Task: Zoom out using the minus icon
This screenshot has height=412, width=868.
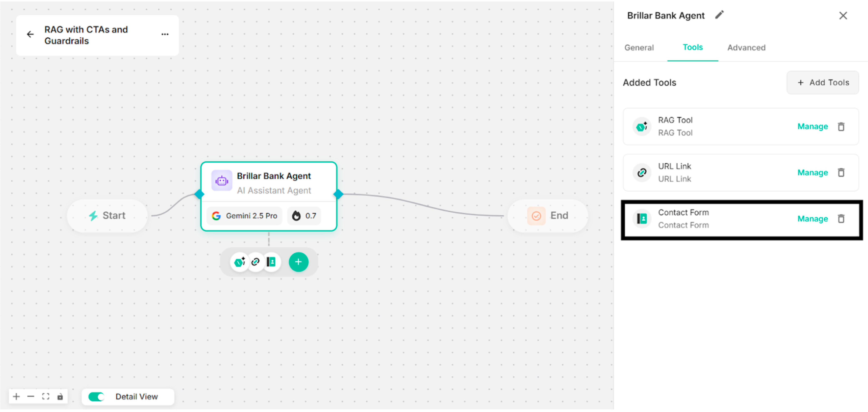Action: click(x=31, y=397)
